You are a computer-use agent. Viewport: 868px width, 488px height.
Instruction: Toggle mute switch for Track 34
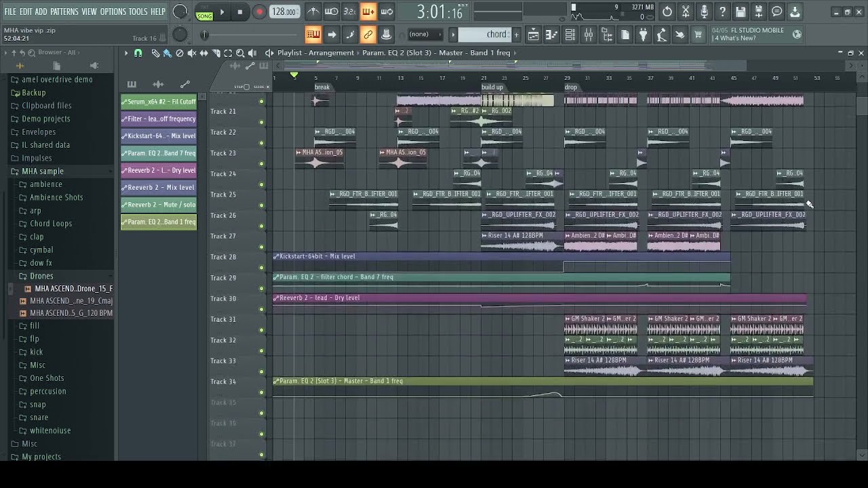pos(262,392)
